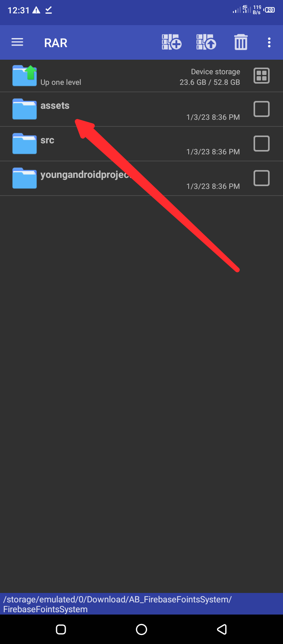Image resolution: width=283 pixels, height=644 pixels.
Task: Tap the Android home navigation button
Action: point(141,629)
